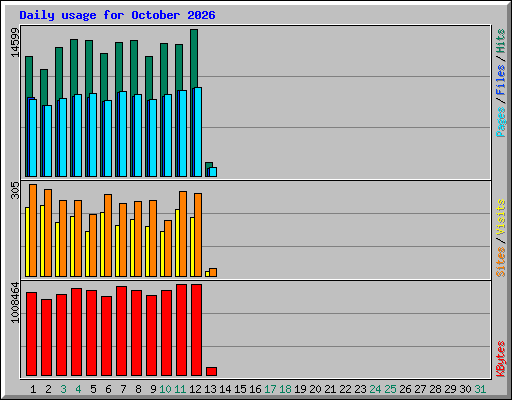Click the small cyan pages bar for day 13
Screen dimensions: 512x400
[213, 172]
